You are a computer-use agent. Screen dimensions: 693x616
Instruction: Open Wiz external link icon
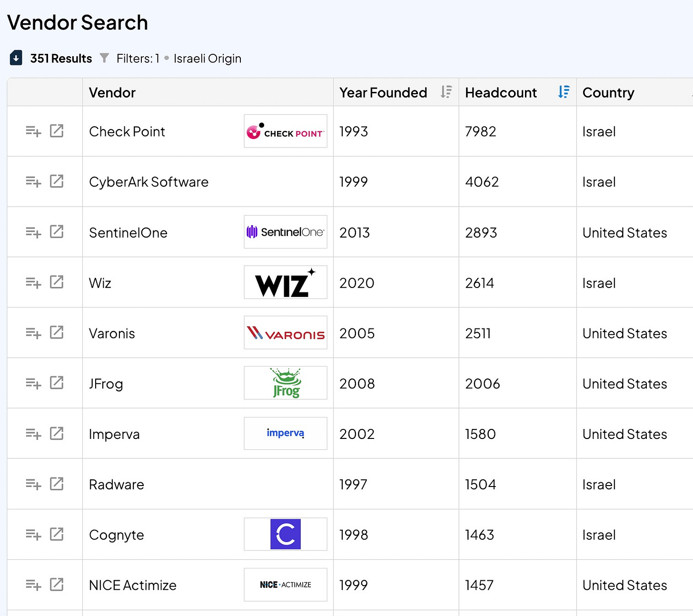[57, 282]
